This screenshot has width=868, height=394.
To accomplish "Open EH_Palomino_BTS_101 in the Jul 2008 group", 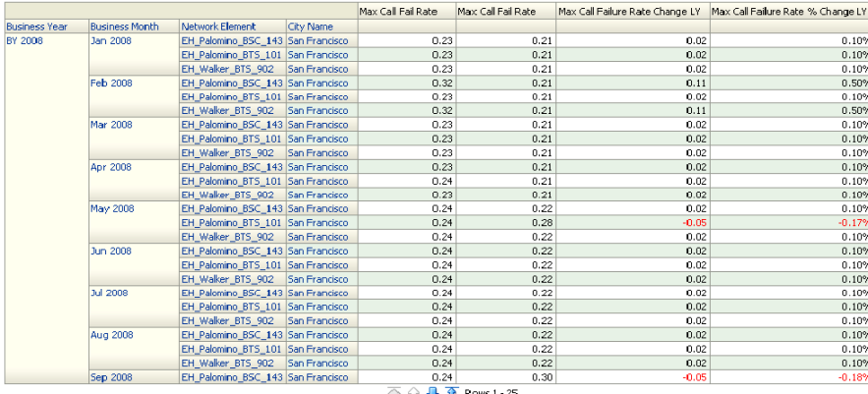I will [x=232, y=307].
